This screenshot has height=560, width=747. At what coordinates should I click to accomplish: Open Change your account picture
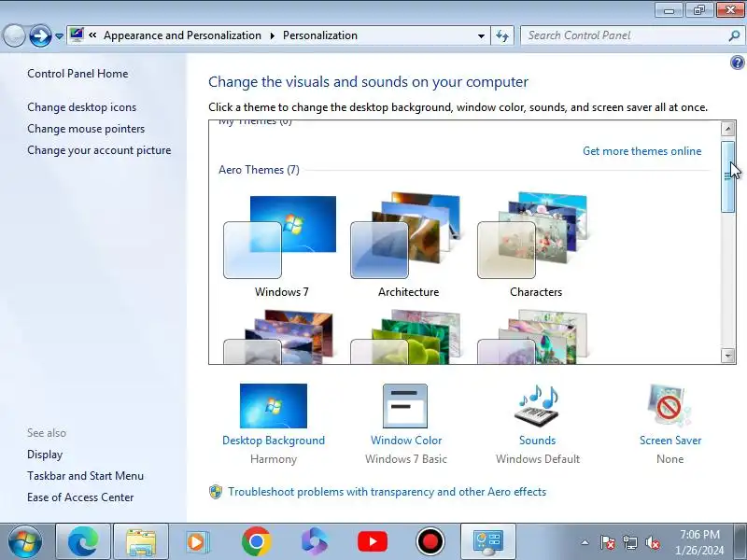click(99, 150)
